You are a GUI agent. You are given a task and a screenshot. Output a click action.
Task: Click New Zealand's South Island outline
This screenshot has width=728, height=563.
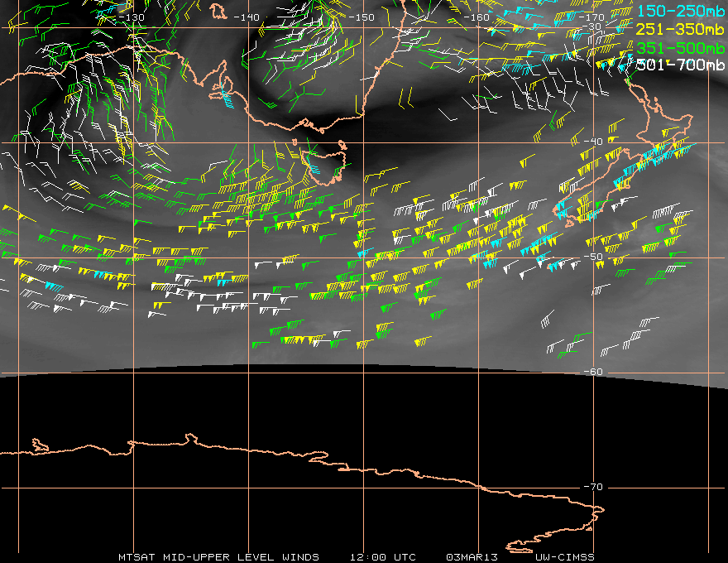pyautogui.click(x=592, y=189)
